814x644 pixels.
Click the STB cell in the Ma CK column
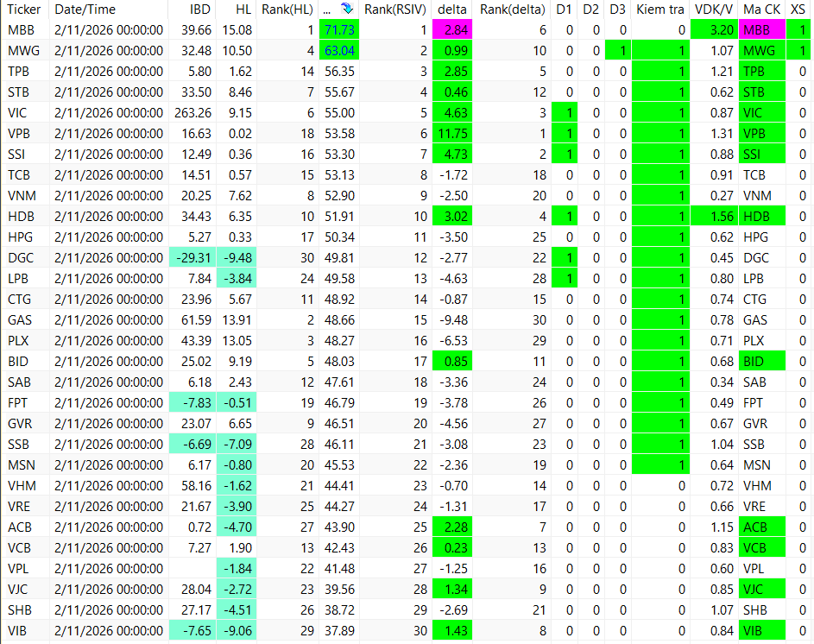click(x=761, y=92)
